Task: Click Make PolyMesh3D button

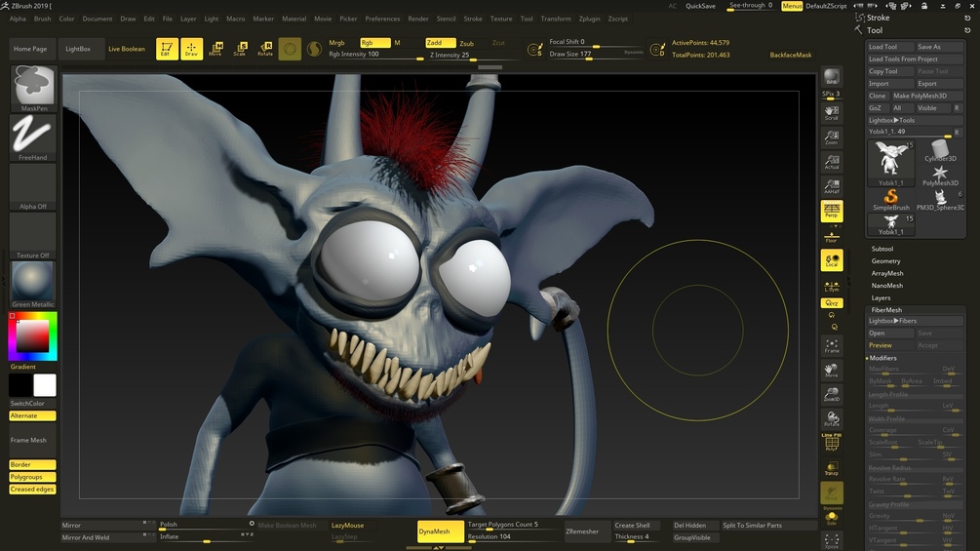Action: (x=927, y=96)
